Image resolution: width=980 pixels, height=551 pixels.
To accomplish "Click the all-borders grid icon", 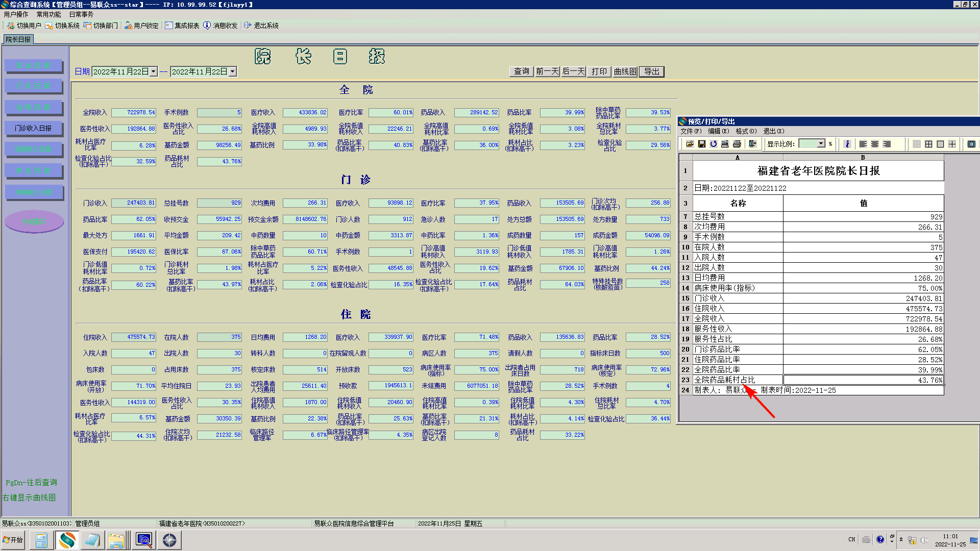I will tap(928, 144).
